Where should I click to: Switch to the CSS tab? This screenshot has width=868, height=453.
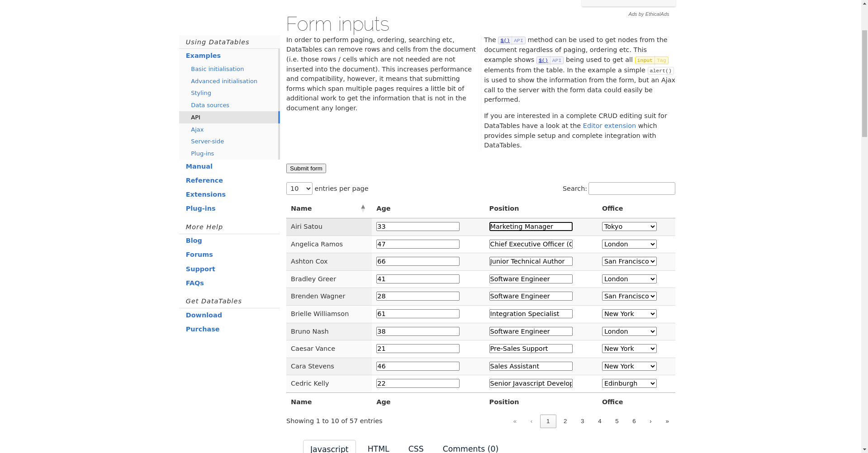(x=416, y=448)
